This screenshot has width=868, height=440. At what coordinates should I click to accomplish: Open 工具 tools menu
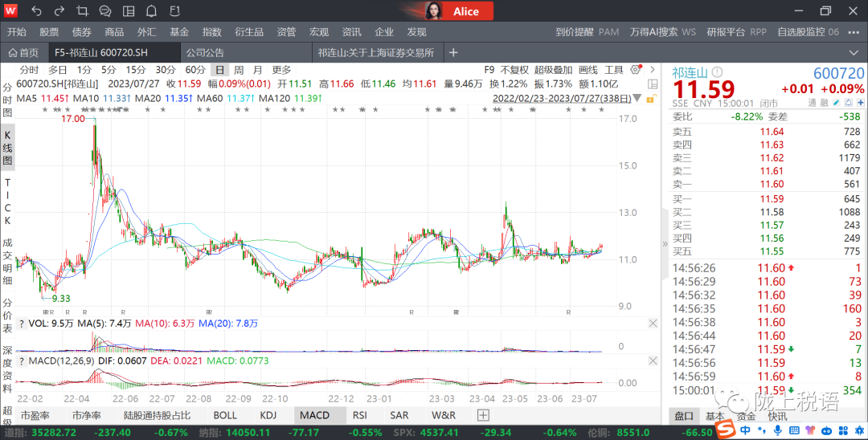[613, 70]
